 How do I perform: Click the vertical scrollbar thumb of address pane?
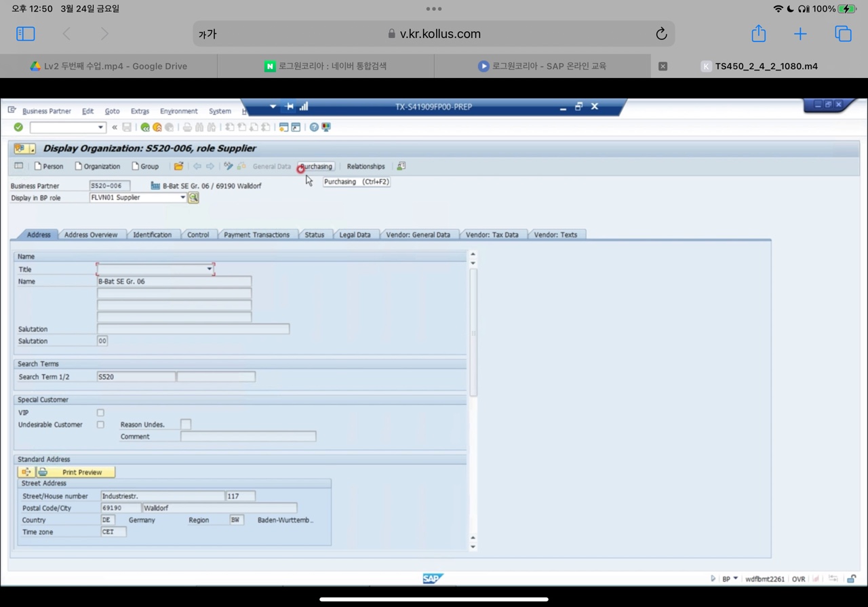[x=473, y=332]
